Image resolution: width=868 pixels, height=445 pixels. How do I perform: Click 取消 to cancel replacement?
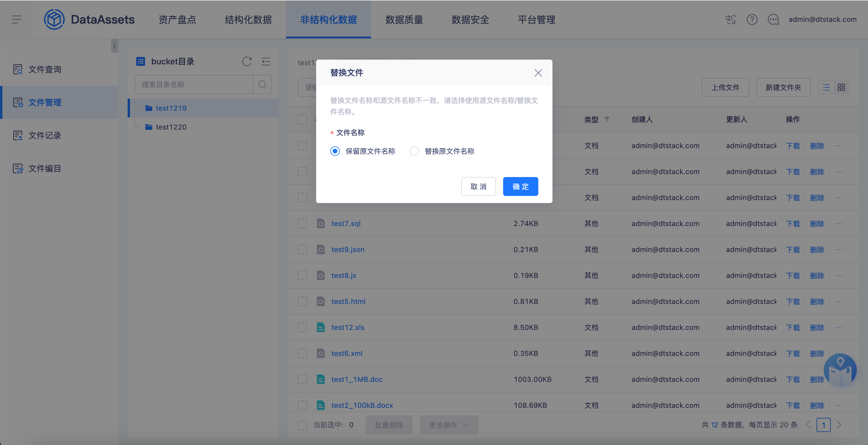[x=478, y=186]
